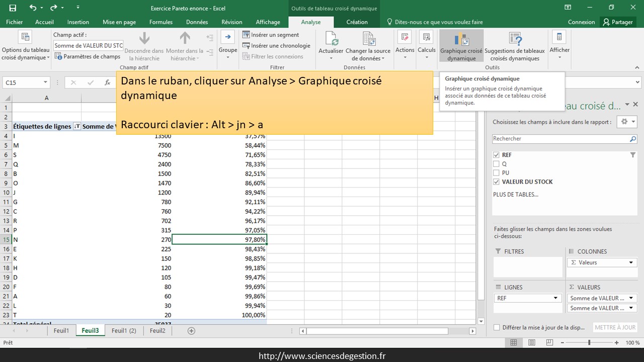Open the REF dropdown in Lignes area
The height and width of the screenshot is (362, 644).
555,298
